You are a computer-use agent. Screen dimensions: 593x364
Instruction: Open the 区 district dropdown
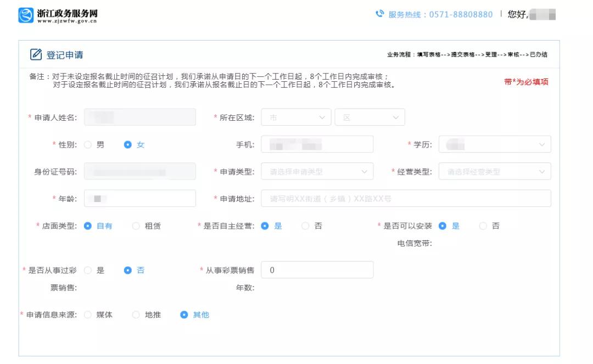[370, 116]
